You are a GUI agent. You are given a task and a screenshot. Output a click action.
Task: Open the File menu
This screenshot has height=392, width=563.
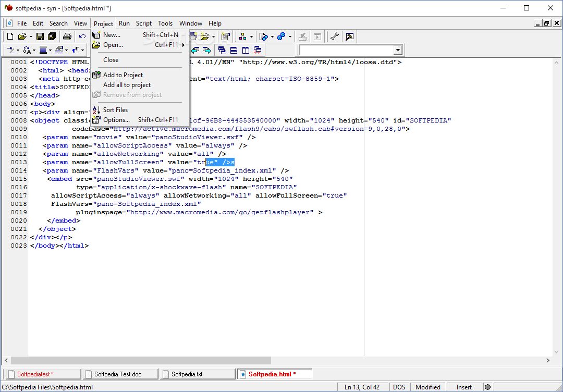point(22,23)
